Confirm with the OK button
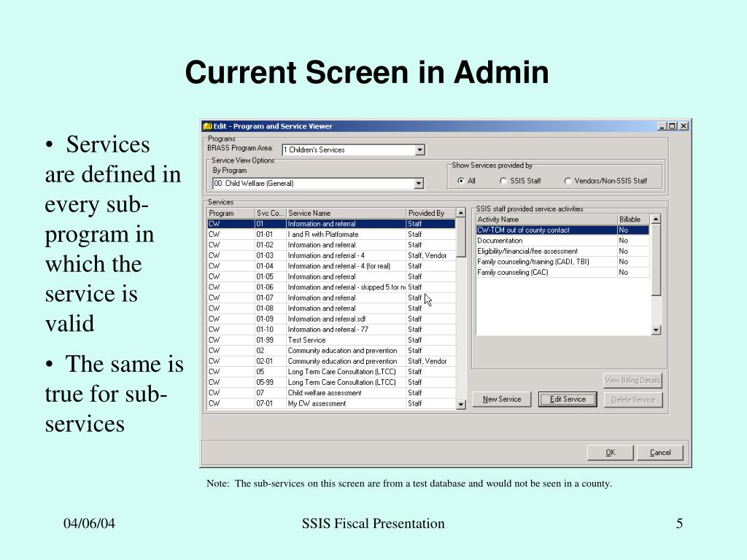The width and height of the screenshot is (747, 560). (611, 452)
